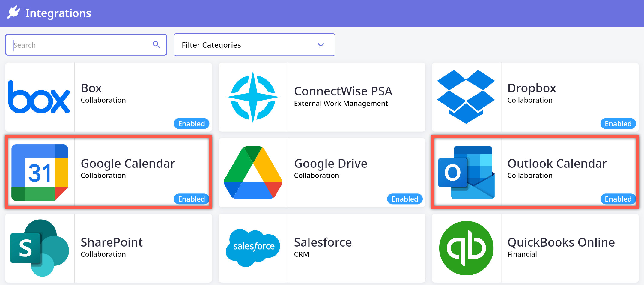Click the Google Calendar 31 icon

[40, 172]
